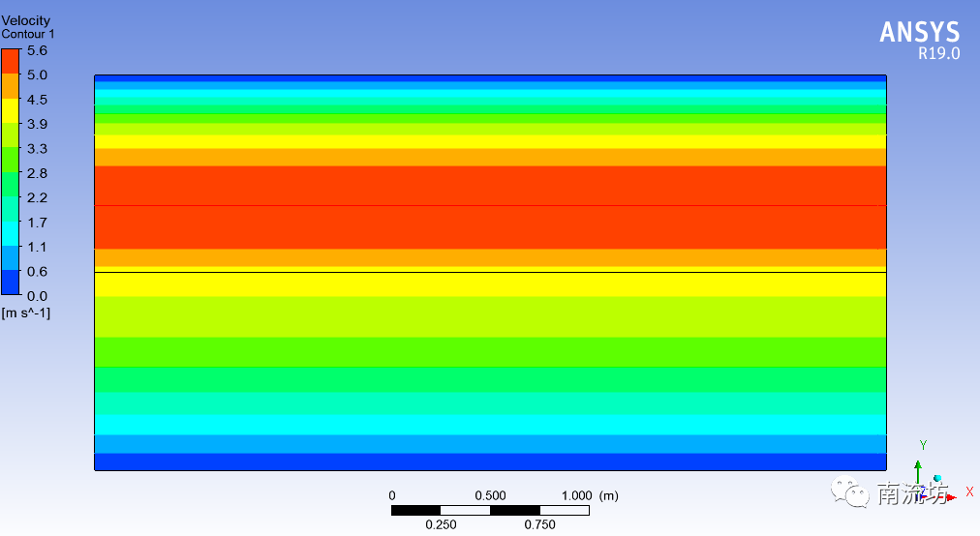Click the 2.8 legend value
Image resolution: width=980 pixels, height=536 pixels.
coord(37,173)
